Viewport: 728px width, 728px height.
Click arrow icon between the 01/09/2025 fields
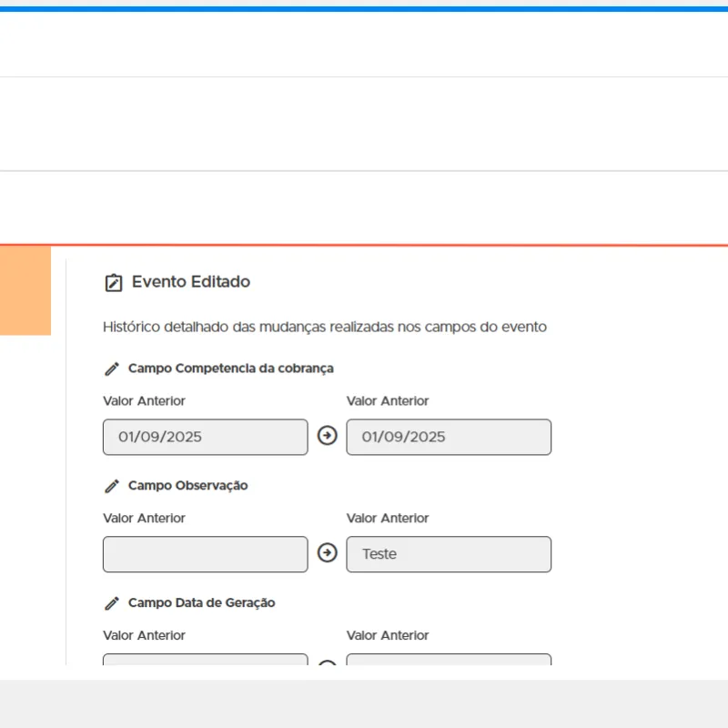[x=327, y=436]
